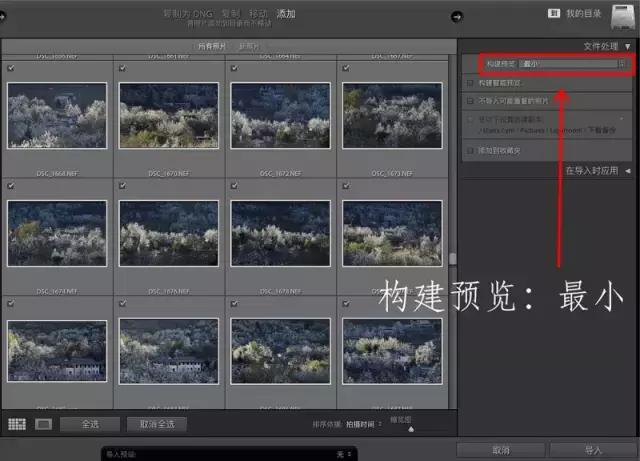Uncheck photo DSC_1674.NEF checkbox

[x=11, y=186]
